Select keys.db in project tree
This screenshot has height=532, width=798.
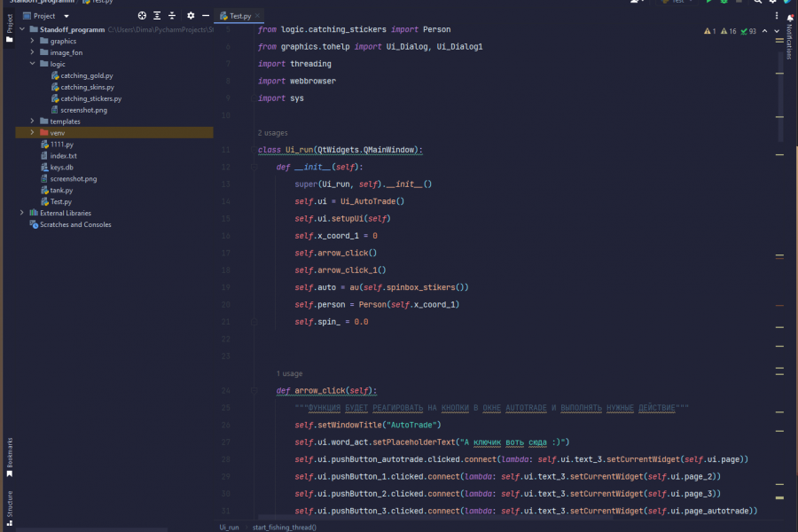(61, 168)
